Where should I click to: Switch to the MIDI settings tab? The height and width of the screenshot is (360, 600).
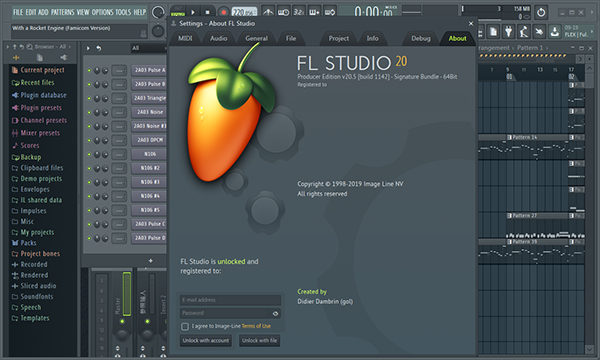185,38
